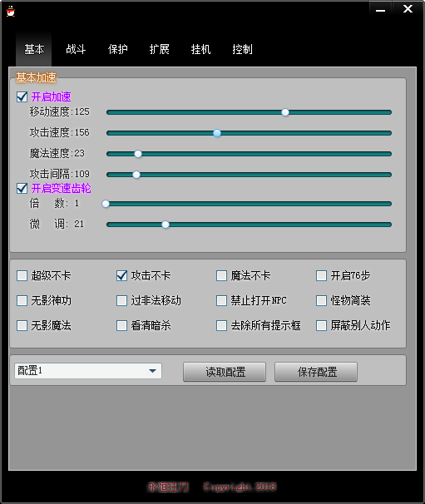Viewport: 425px width, 504px height.
Task: Close the window with the X button
Action: pyautogui.click(x=408, y=8)
